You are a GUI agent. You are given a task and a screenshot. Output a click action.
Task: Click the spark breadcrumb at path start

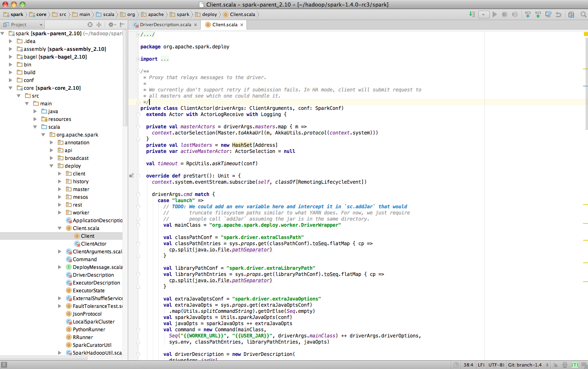(14, 14)
